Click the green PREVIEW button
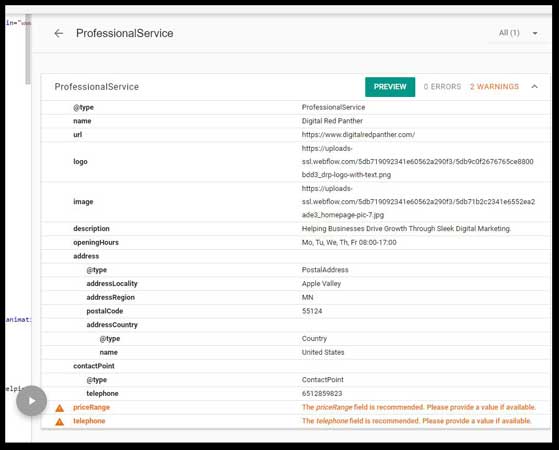Image resolution: width=559 pixels, height=450 pixels. [390, 87]
